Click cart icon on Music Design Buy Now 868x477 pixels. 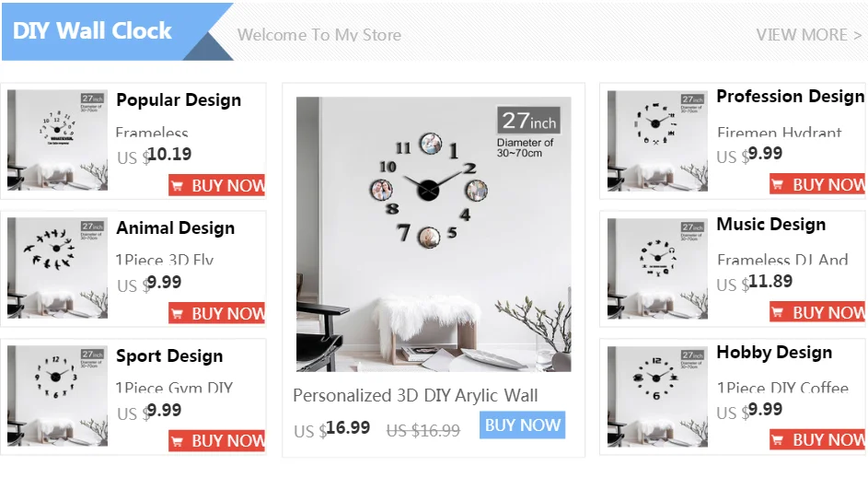(x=778, y=312)
